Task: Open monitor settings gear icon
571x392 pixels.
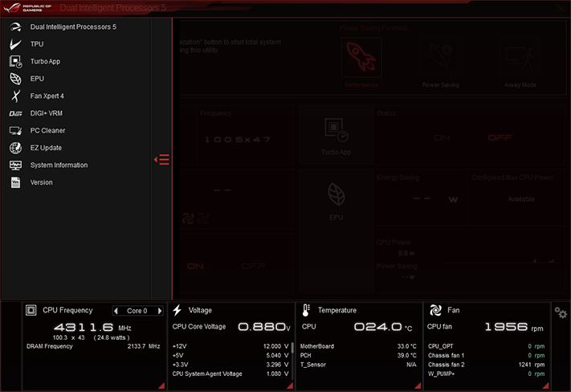Action: (561, 312)
